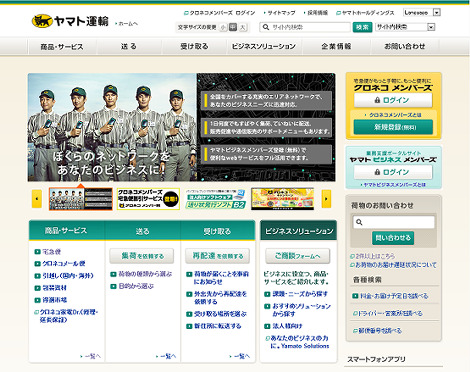Set font size to 中 (medium)
This screenshot has height=372, width=470.
(233, 27)
